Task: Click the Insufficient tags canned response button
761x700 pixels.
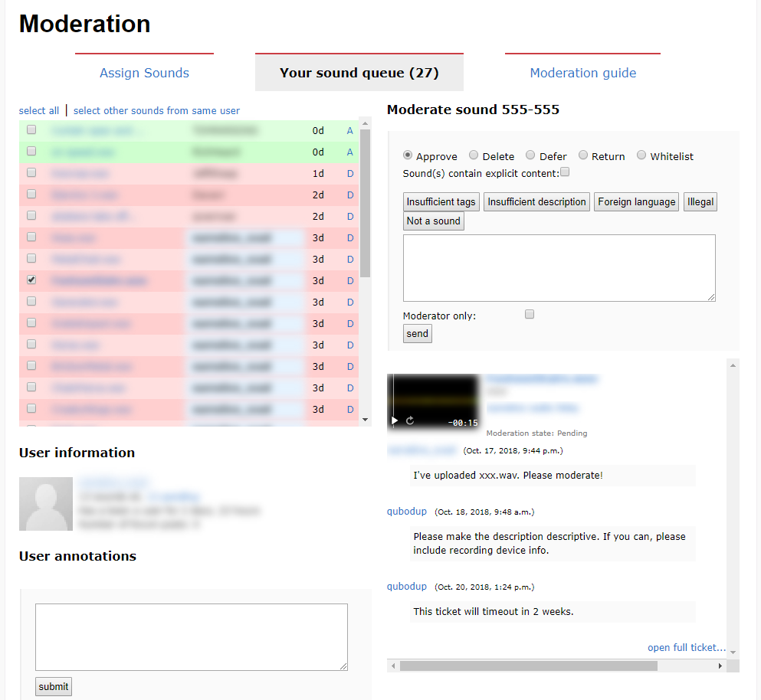Action: tap(441, 201)
